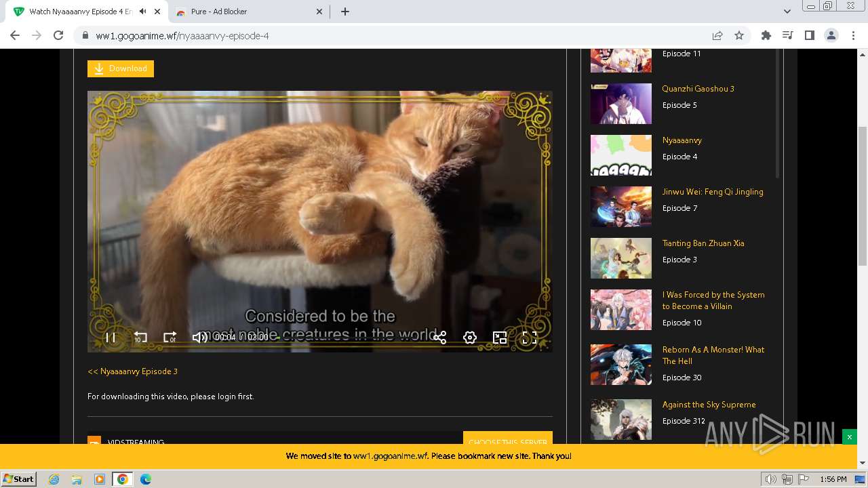Open the Nyaaaanvy Episode 3 link

(x=133, y=371)
